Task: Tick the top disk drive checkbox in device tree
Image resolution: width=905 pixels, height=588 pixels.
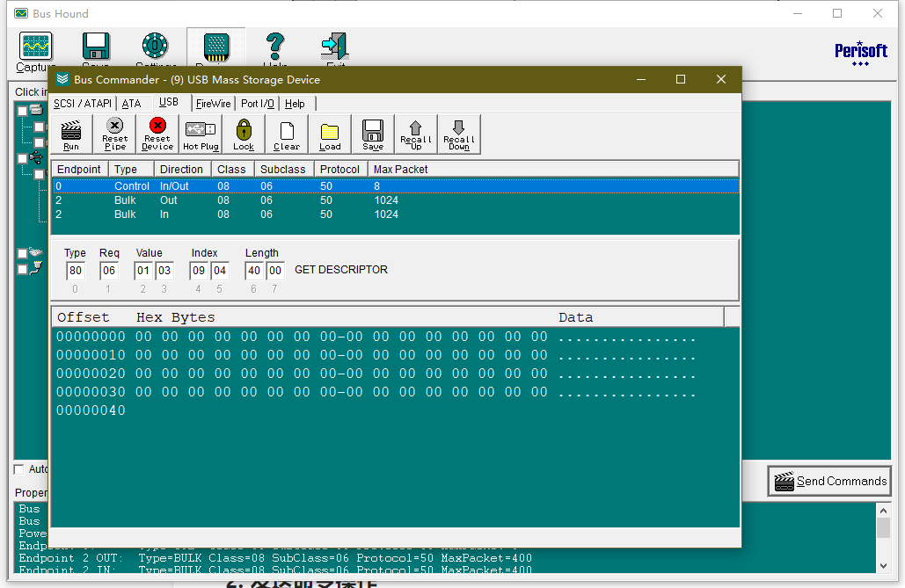Action: [x=23, y=111]
